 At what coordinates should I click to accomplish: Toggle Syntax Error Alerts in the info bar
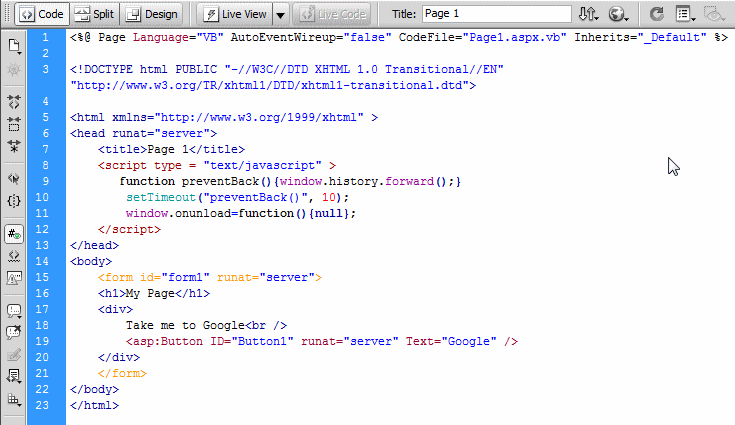point(14,278)
